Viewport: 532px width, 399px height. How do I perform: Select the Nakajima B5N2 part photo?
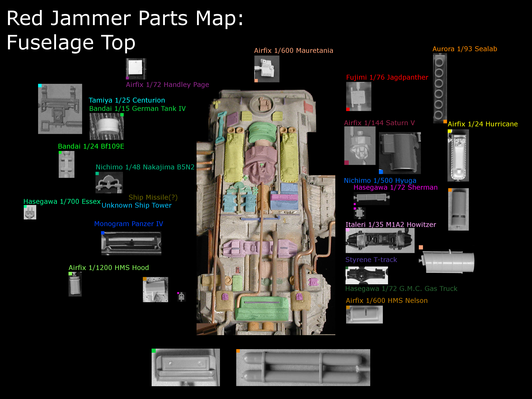(x=109, y=183)
